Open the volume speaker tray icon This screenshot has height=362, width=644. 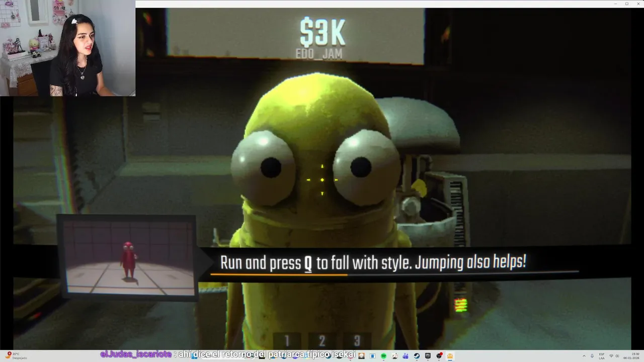click(x=617, y=356)
